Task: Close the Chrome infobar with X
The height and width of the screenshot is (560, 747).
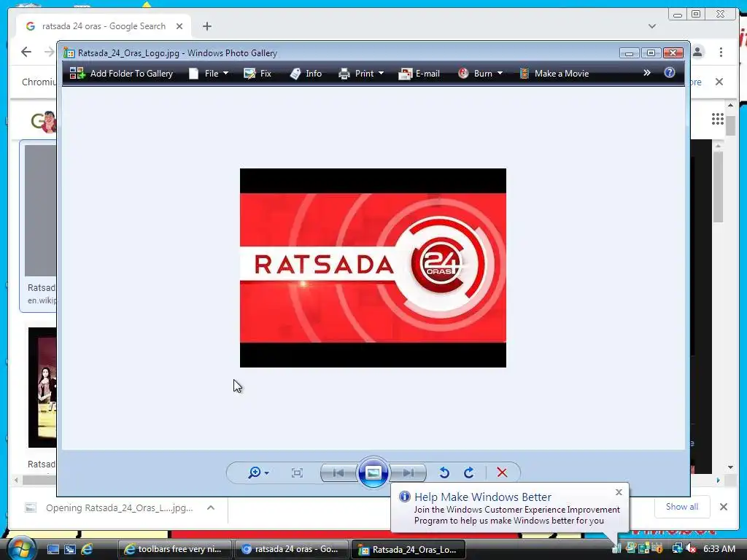Action: click(719, 82)
